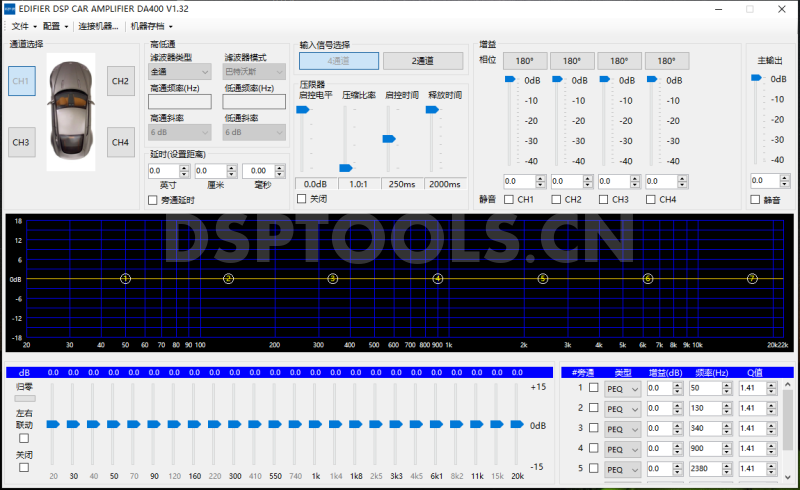Open the 低通斜率 dropdown
The width and height of the screenshot is (800, 490).
254,132
